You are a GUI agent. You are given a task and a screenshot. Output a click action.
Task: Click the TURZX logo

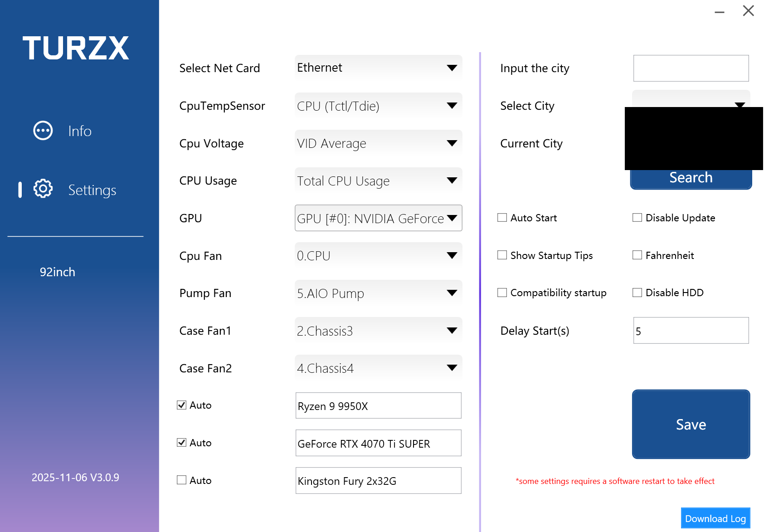coord(76,48)
